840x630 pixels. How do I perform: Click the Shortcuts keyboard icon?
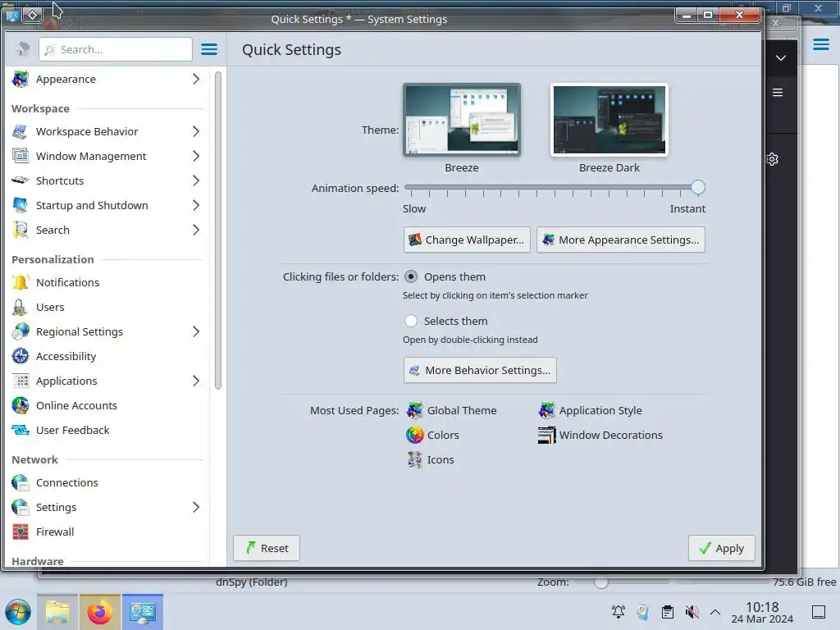[x=21, y=180]
